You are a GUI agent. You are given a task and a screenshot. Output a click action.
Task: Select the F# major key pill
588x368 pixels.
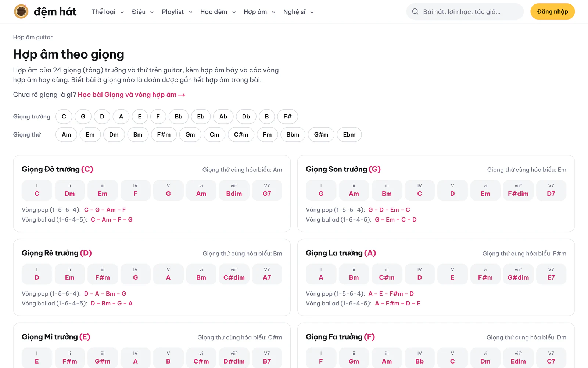[288, 117]
